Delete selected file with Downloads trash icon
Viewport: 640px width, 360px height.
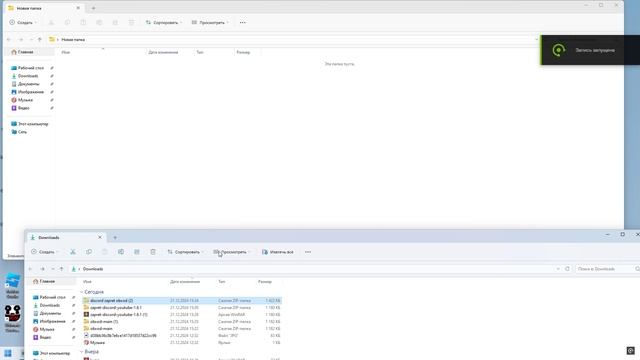(x=153, y=252)
